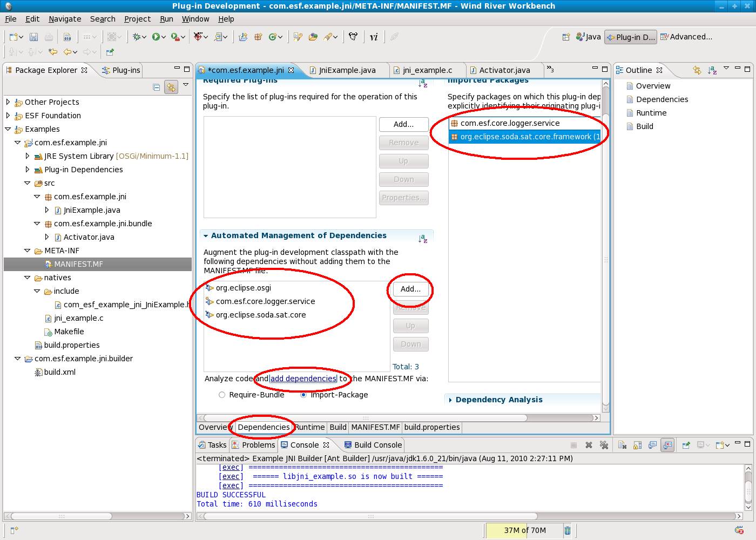Select com.esf.core.logger.service imported package
This screenshot has height=540, width=756.
(x=505, y=123)
